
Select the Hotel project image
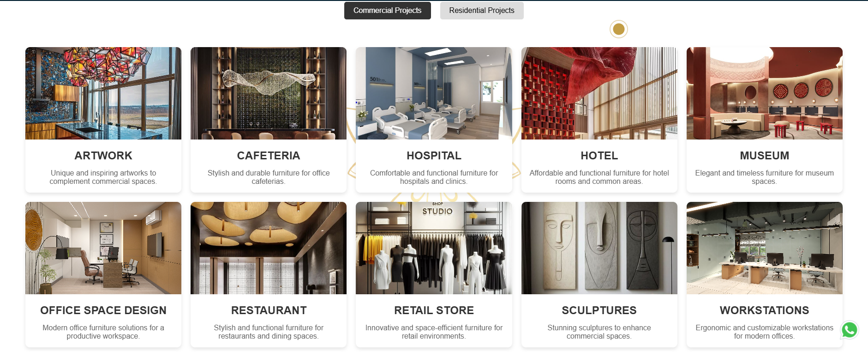point(599,93)
